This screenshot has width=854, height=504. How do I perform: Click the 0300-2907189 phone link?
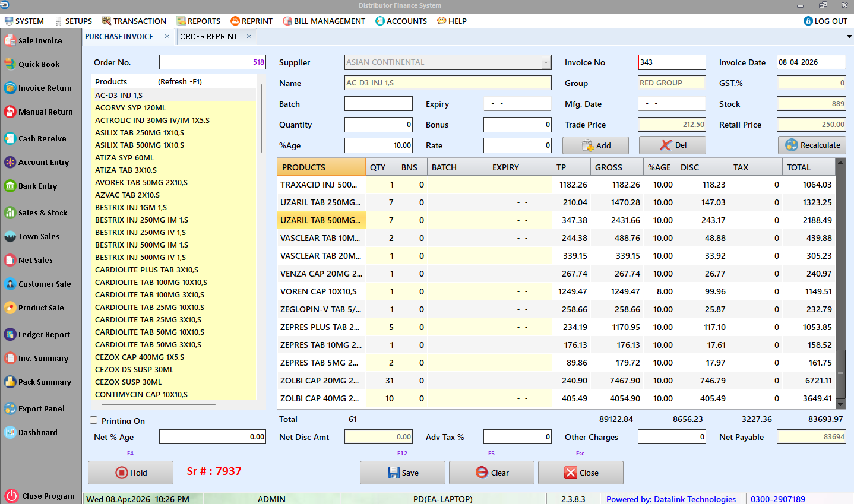(778, 499)
